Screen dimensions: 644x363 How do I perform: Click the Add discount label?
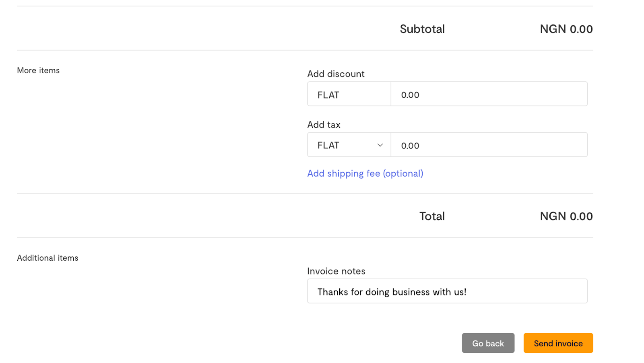click(336, 74)
